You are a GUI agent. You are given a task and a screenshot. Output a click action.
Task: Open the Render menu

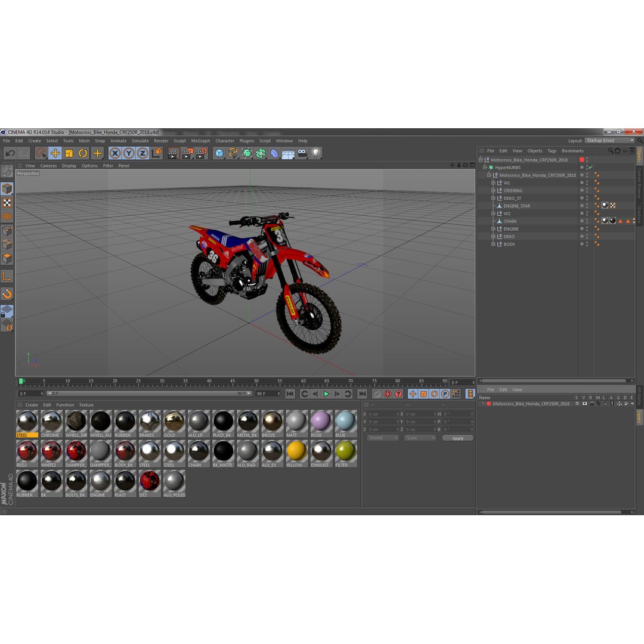click(161, 141)
